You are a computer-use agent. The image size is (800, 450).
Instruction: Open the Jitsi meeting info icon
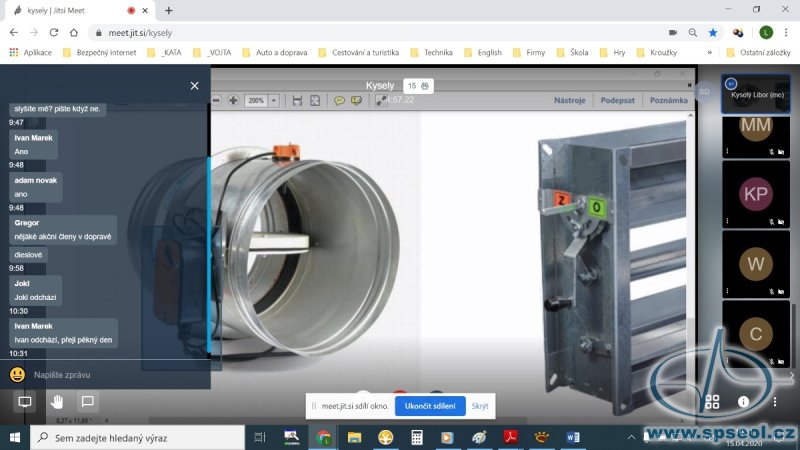coord(743,402)
